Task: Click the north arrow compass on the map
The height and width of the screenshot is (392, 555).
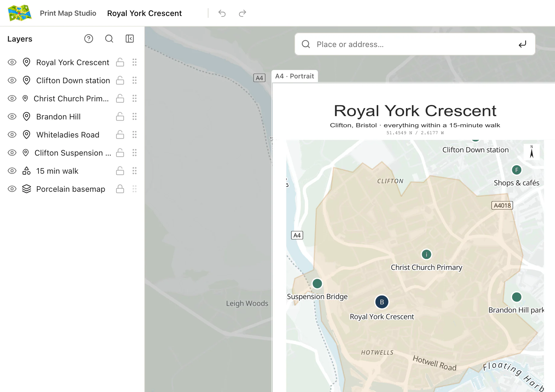Action: pos(532,152)
